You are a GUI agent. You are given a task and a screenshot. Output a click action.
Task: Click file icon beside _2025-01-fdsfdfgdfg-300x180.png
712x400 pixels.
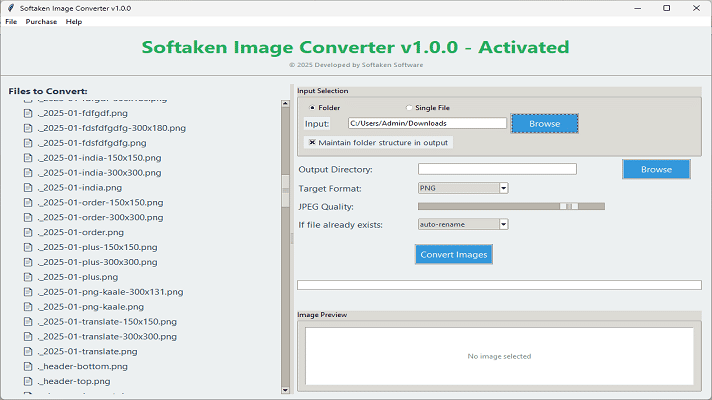coord(28,128)
